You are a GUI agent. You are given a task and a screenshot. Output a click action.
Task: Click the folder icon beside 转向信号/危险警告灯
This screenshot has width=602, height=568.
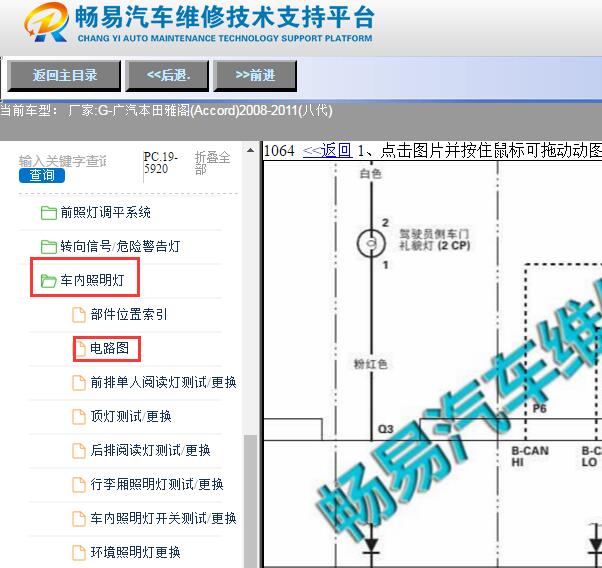(x=49, y=246)
